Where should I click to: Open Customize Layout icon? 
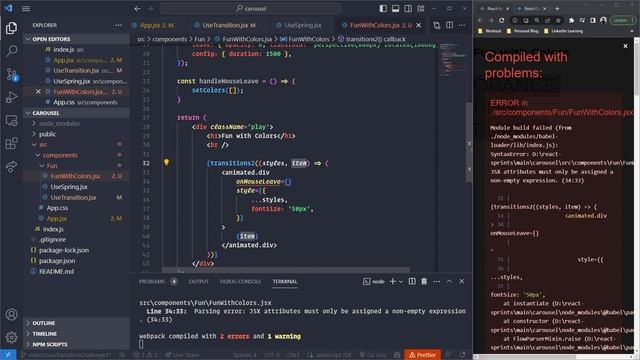[x=420, y=9]
